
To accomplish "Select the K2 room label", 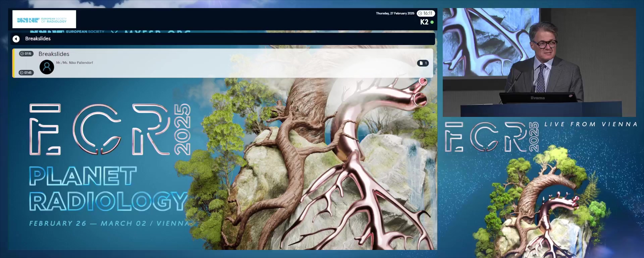I will (x=424, y=22).
